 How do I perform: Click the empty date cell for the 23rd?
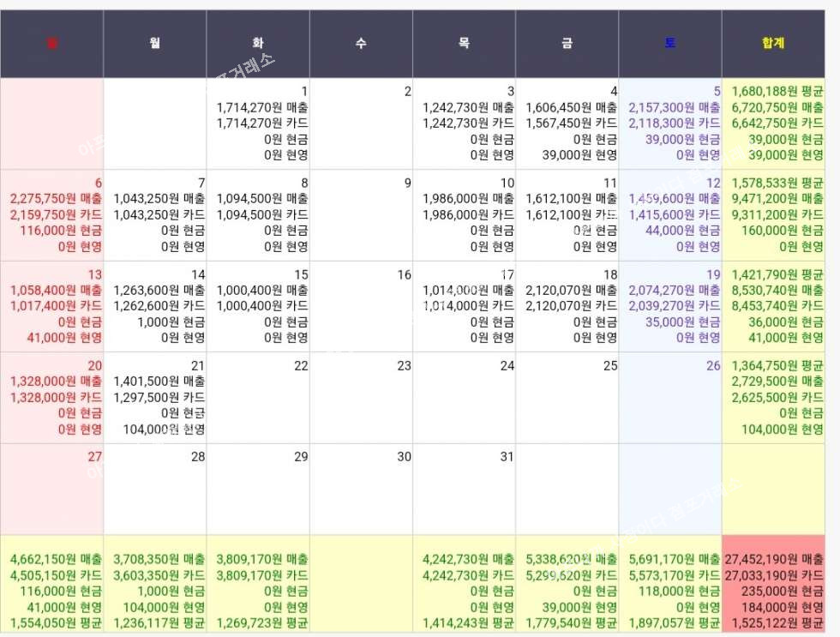click(x=361, y=397)
